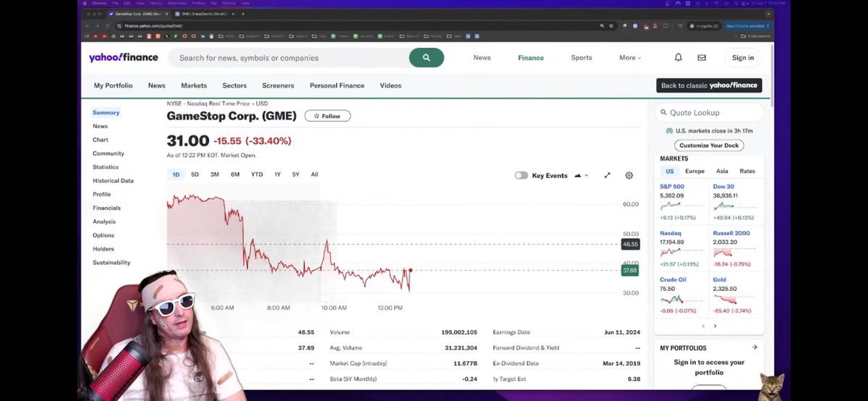
Task: Open Personal Finance navigation item
Action: click(337, 85)
